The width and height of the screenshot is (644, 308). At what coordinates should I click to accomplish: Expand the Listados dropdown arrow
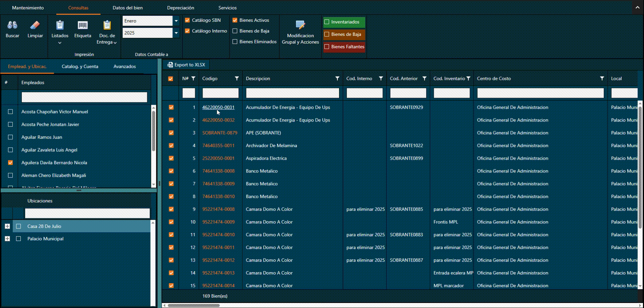tap(60, 43)
